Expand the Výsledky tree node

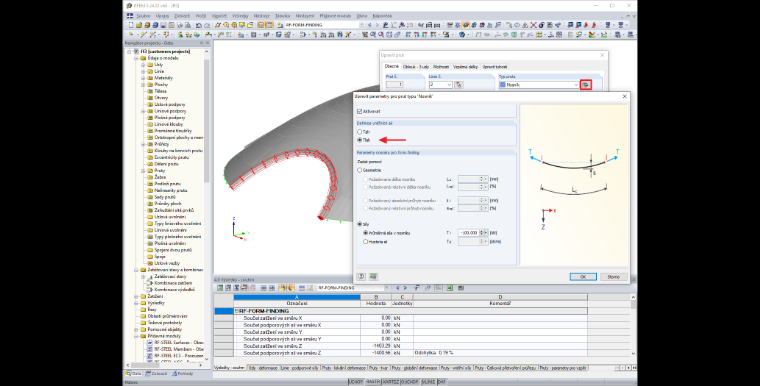click(x=136, y=303)
